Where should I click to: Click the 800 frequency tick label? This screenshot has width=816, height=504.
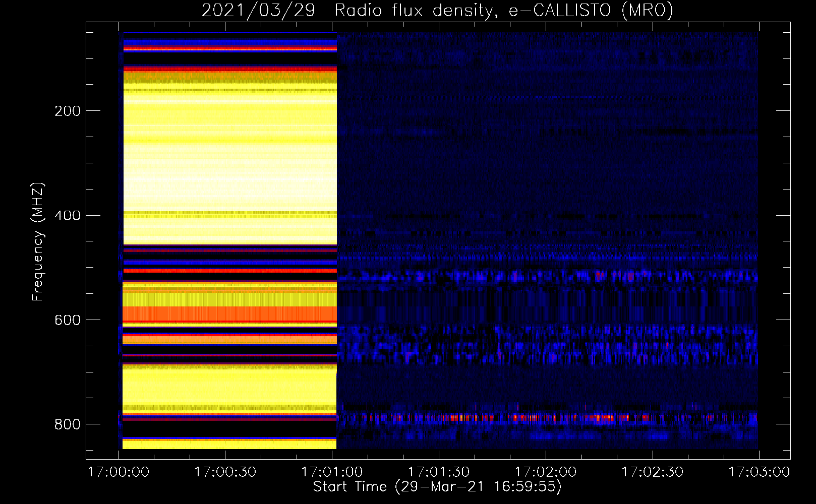pyautogui.click(x=68, y=425)
